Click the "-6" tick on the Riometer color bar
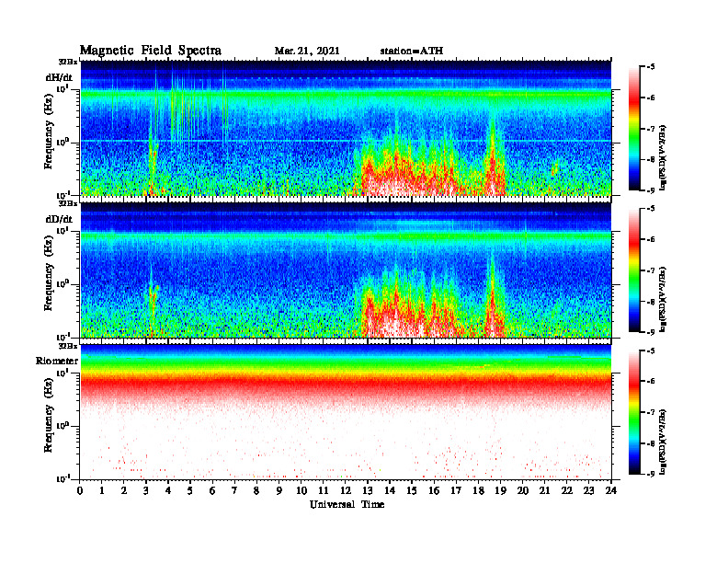This screenshot has width=728, height=563. coord(651,382)
